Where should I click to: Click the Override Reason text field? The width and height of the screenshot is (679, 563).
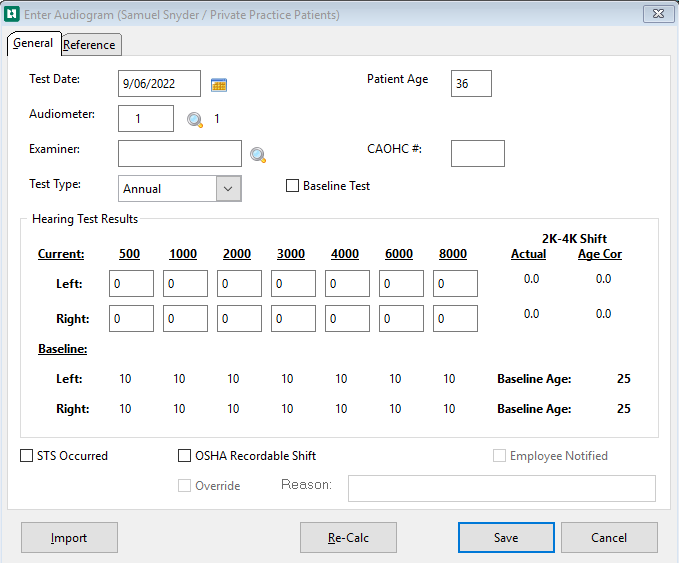click(x=502, y=489)
